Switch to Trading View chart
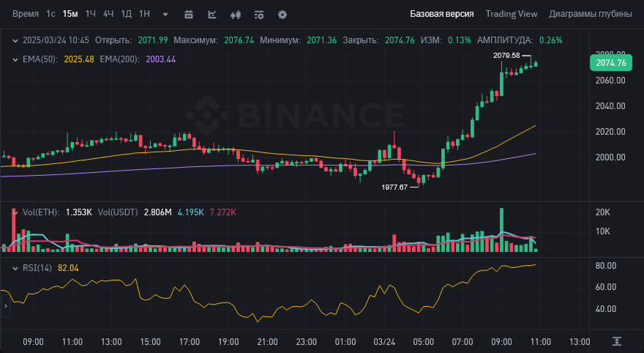644x353 pixels. pos(512,14)
